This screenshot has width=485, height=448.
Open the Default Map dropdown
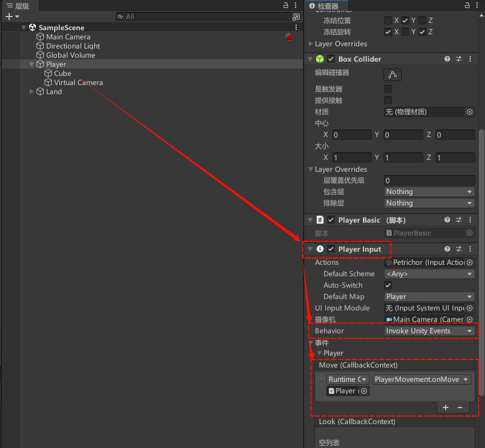(x=429, y=297)
